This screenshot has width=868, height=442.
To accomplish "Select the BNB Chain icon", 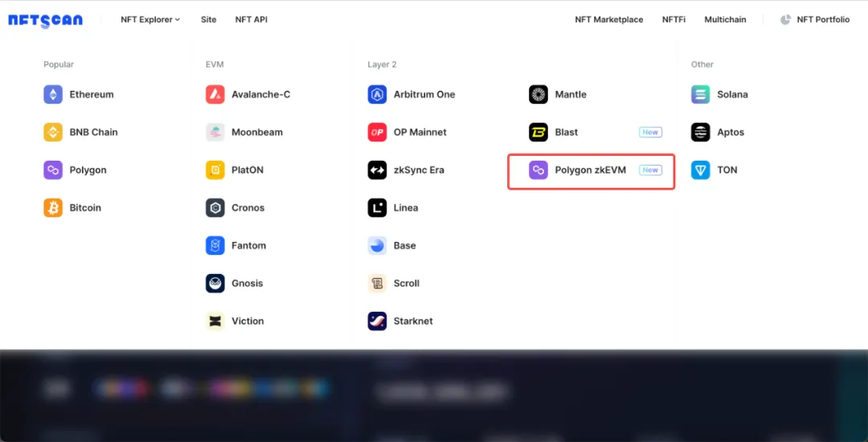I will (53, 133).
